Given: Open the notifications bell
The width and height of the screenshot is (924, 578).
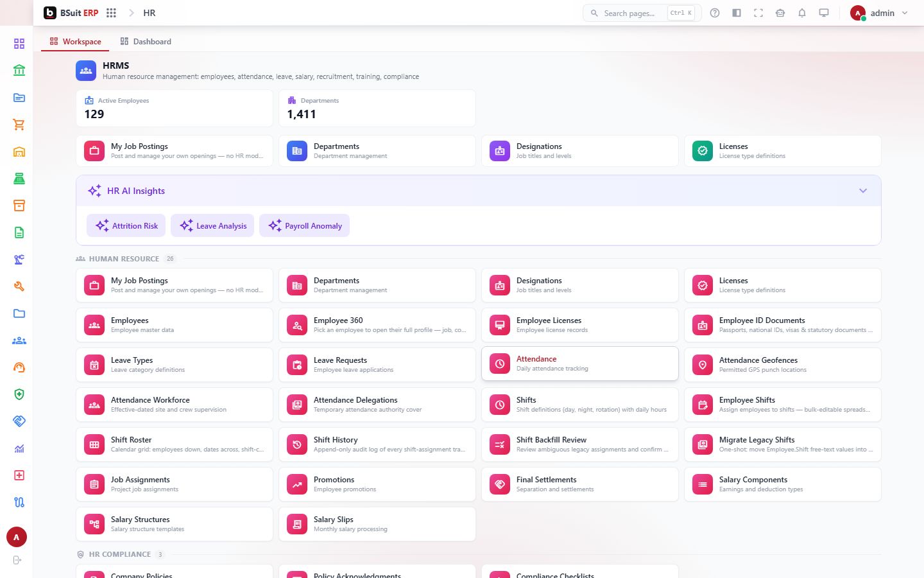Looking at the screenshot, I should pyautogui.click(x=802, y=13).
